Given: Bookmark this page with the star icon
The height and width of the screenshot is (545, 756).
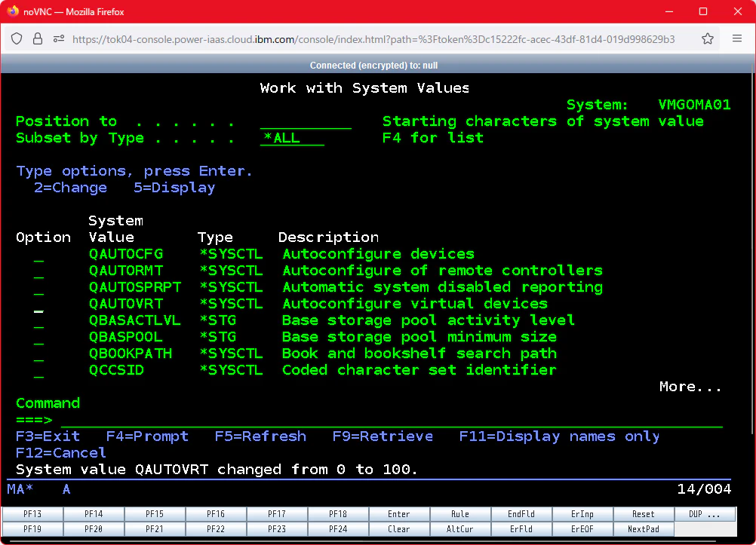Looking at the screenshot, I should coord(707,38).
